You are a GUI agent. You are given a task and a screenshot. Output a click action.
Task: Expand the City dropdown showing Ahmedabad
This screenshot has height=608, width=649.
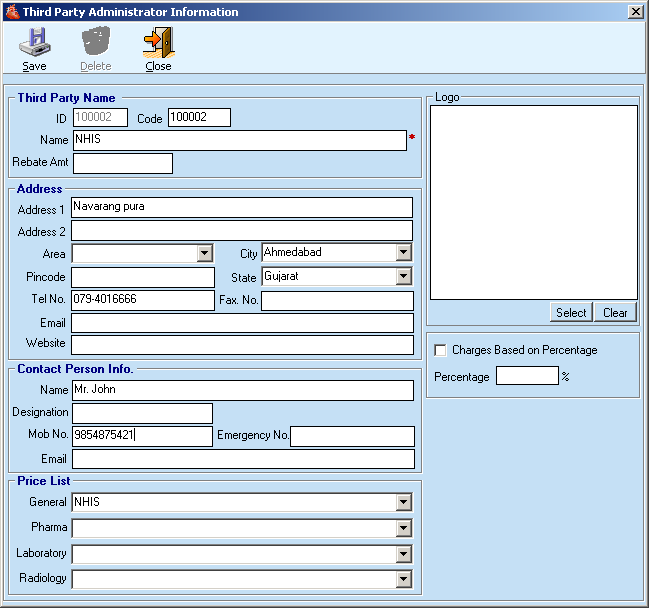(x=403, y=253)
